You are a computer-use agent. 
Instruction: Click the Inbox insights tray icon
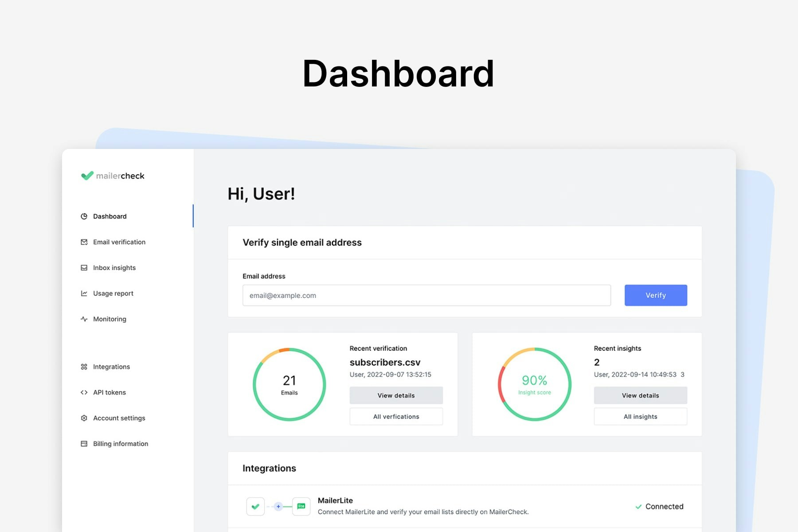[84, 268]
